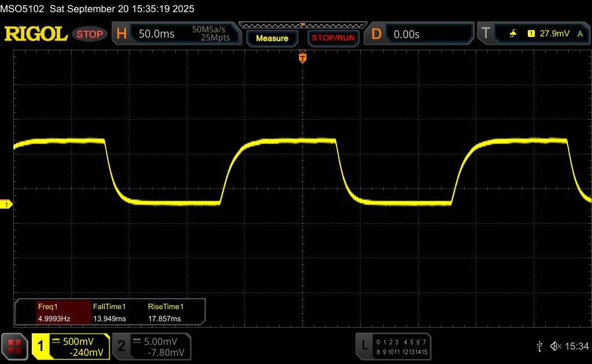The height and width of the screenshot is (364, 592).
Task: Click the RIGOL logo
Action: coord(36,34)
